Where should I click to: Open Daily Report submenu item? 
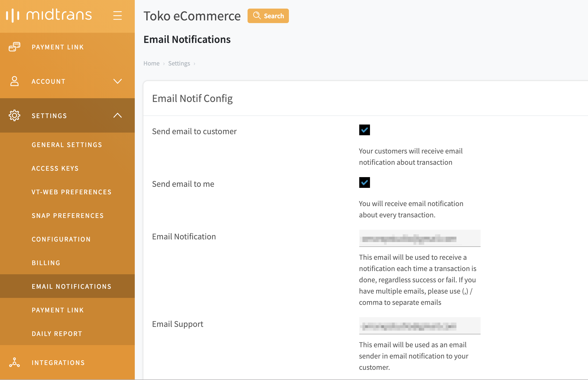(57, 334)
